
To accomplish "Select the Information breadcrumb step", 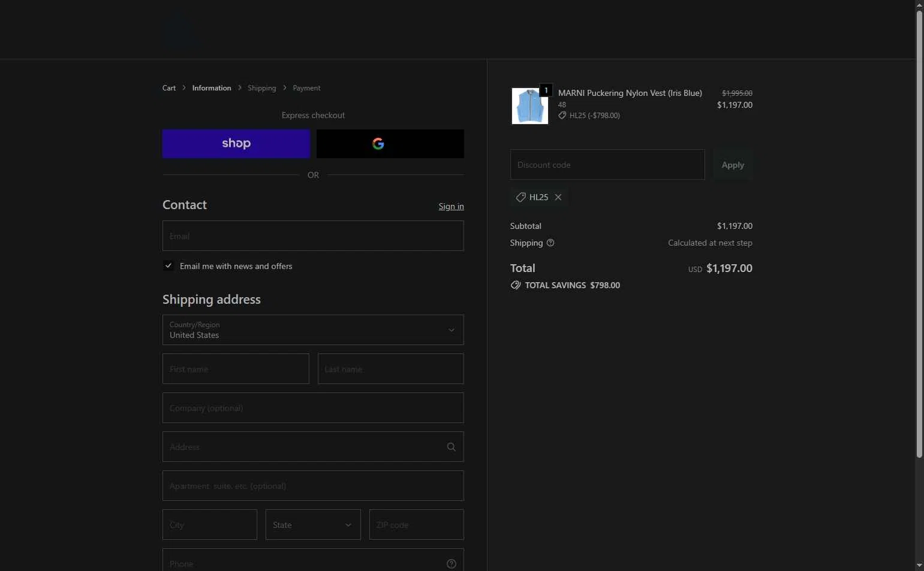I will tap(212, 88).
